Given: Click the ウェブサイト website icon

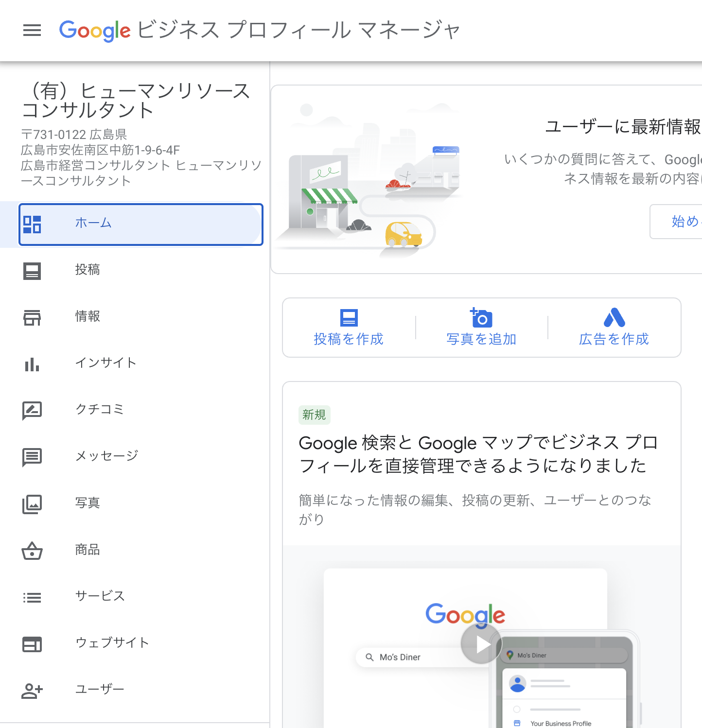Looking at the screenshot, I should pos(32,644).
